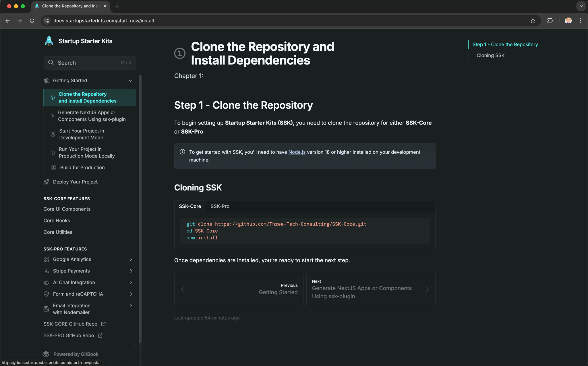Image resolution: width=588 pixels, height=366 pixels.
Task: Click the external link icon beside SSK-CORE GitHub Repo
Action: [x=103, y=324]
